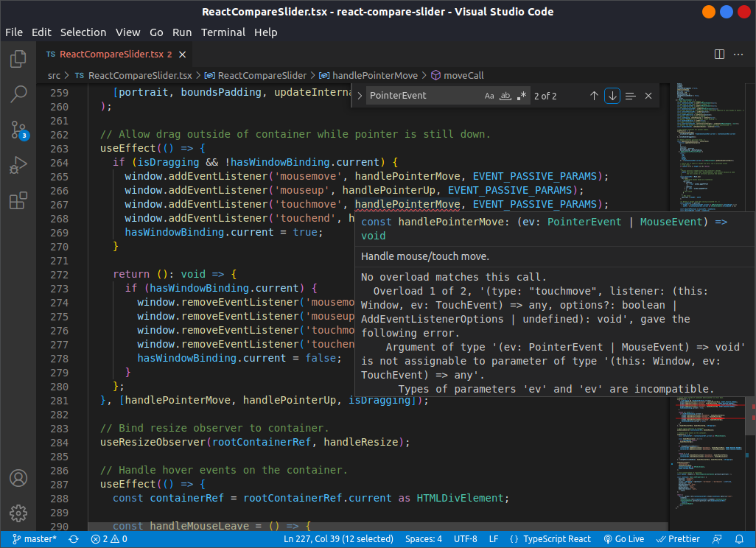
Task: Click line number 272 in gutter
Action: [59, 274]
